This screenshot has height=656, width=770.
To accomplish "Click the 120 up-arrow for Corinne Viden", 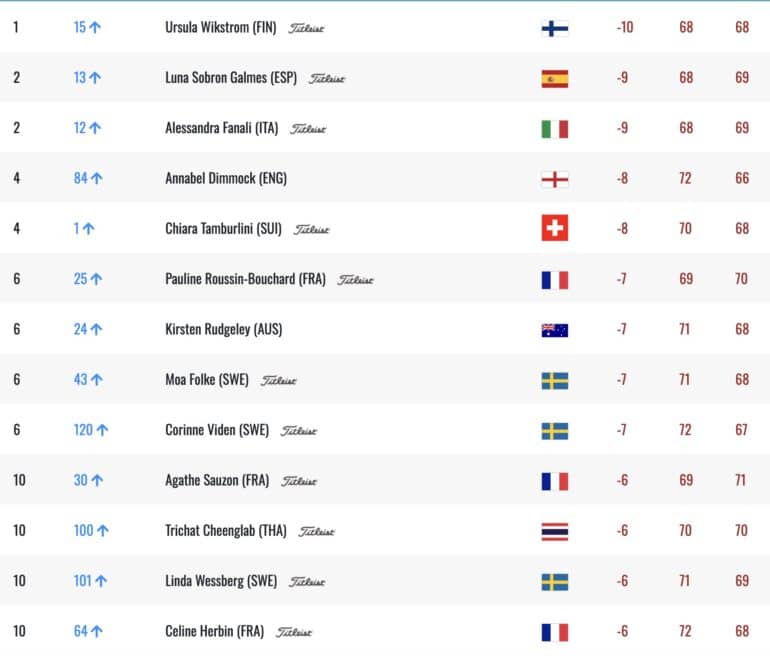I will pos(91,430).
